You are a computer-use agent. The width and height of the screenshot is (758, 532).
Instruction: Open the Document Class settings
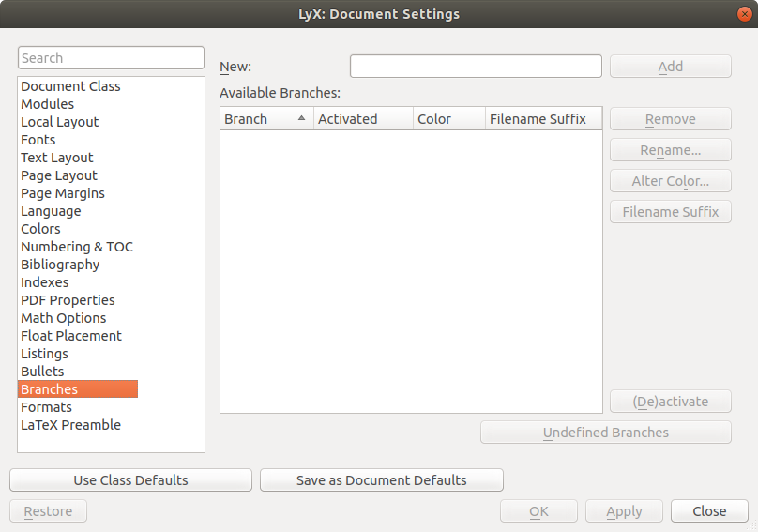coord(70,86)
